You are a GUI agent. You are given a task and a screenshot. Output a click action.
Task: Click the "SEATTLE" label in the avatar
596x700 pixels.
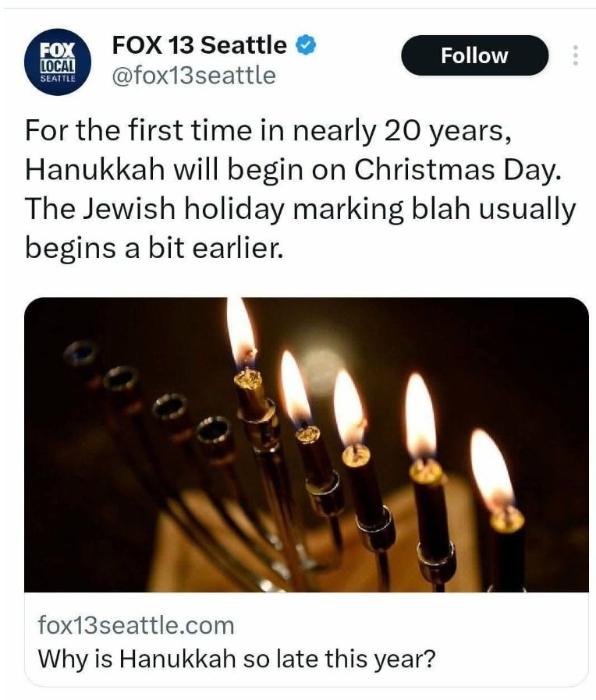[59, 78]
